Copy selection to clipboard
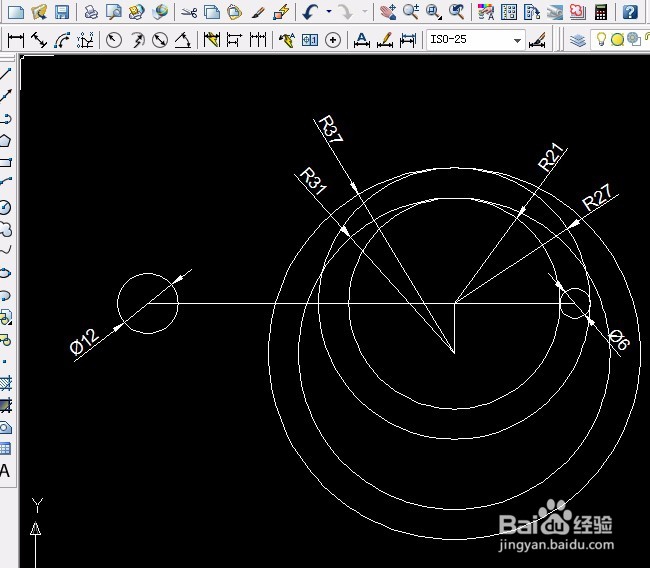 point(212,12)
